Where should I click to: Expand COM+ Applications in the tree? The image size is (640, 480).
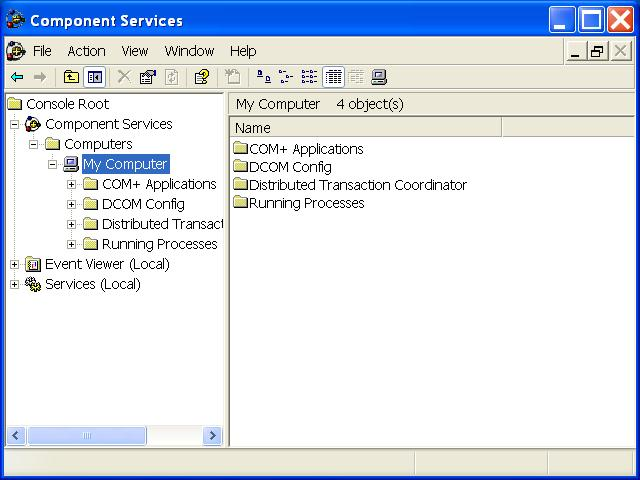point(71,184)
